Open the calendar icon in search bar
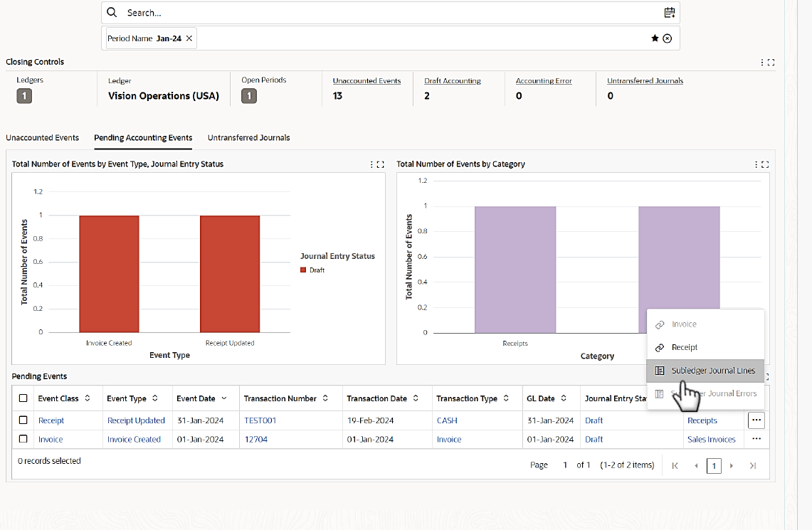 tap(670, 12)
